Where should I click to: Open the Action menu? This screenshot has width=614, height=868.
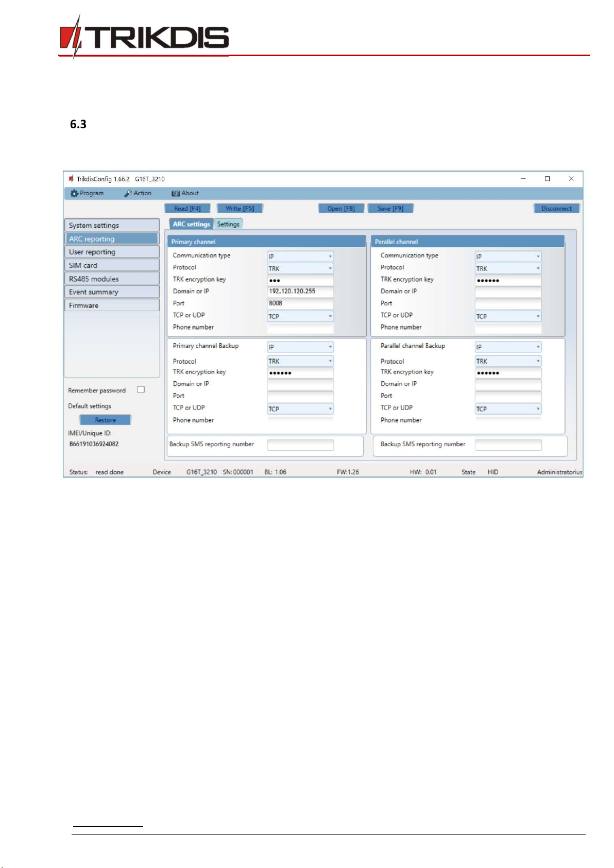coord(138,193)
